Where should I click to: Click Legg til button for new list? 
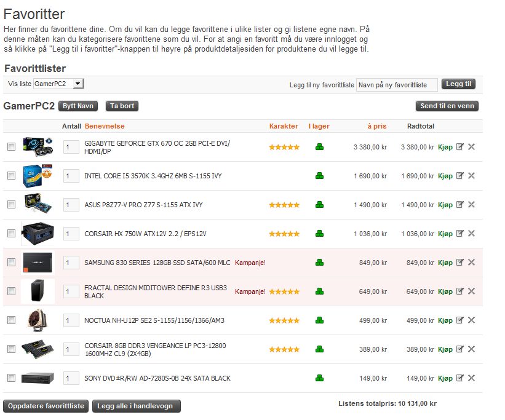(x=458, y=84)
